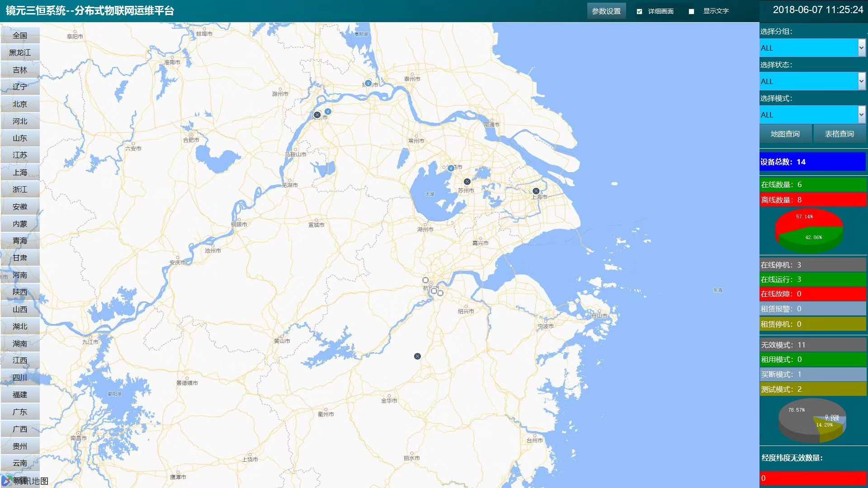Click the online device marker at Yangzhou

(368, 83)
